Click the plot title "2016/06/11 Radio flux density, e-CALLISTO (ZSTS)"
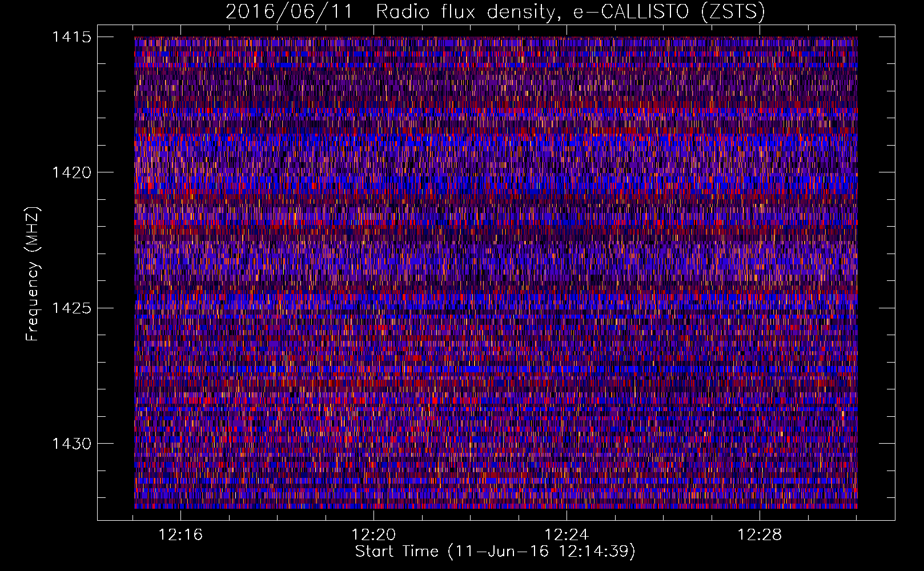Viewport: 924px width, 571px height. pos(495,12)
